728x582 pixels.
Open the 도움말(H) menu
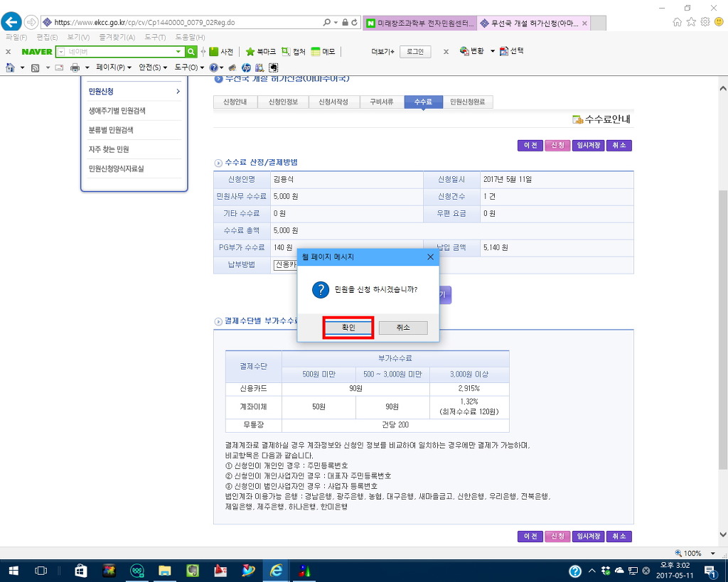(190, 37)
